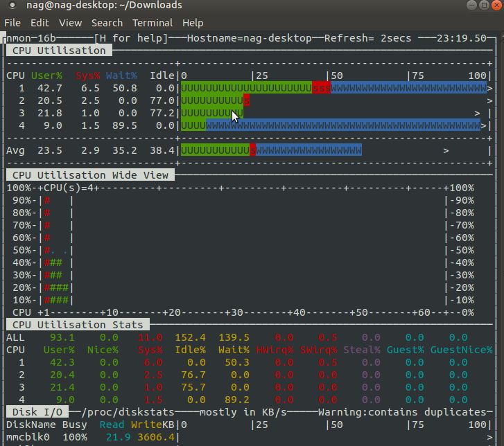Open the Edit menu

(x=40, y=23)
